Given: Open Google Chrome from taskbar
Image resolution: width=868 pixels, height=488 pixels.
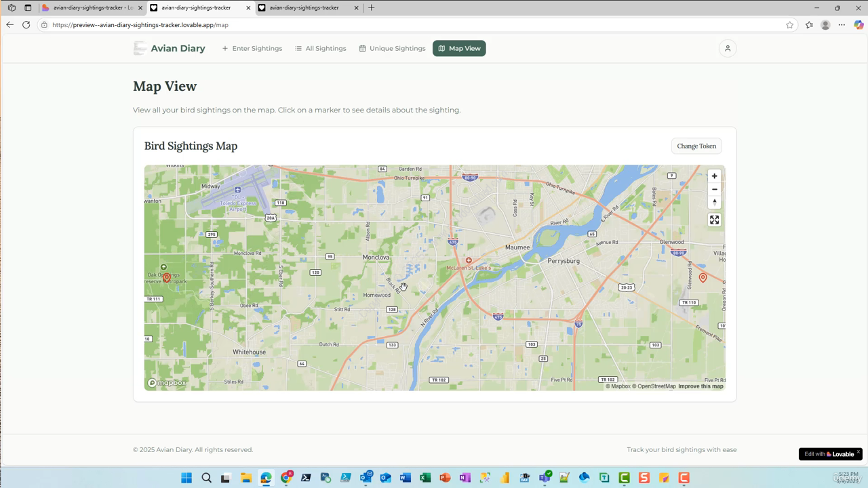Looking at the screenshot, I should [x=286, y=478].
